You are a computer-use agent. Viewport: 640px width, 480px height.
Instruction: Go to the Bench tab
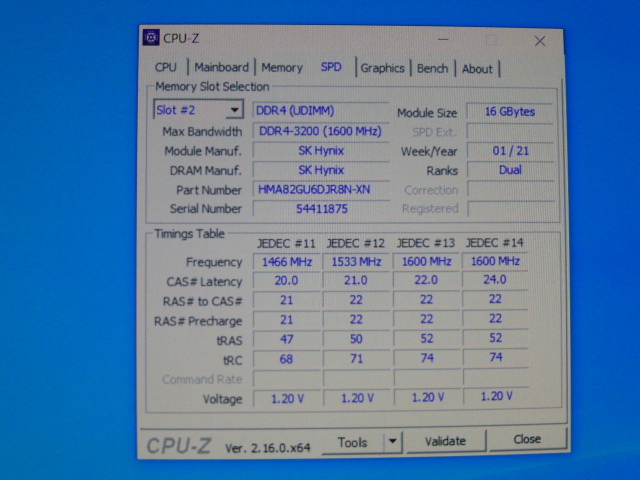[x=432, y=68]
